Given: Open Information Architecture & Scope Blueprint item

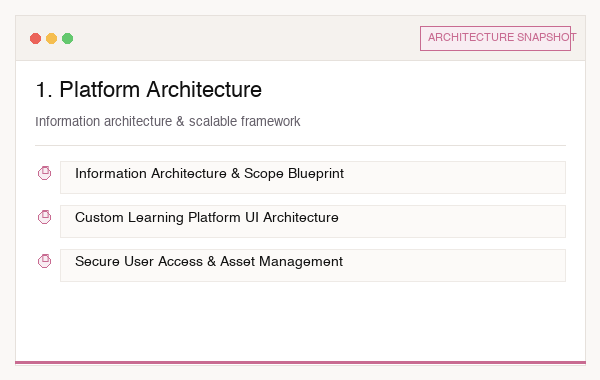Looking at the screenshot, I should [x=313, y=177].
